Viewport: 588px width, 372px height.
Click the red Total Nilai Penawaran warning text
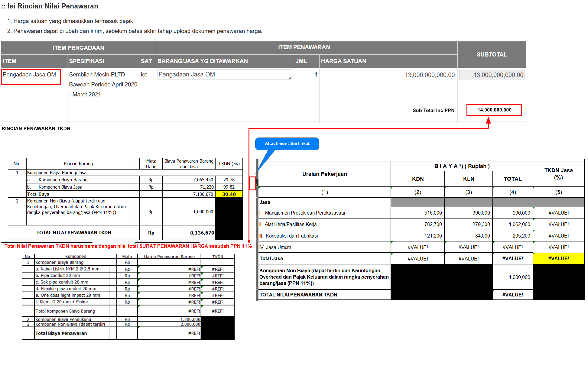tap(128, 246)
